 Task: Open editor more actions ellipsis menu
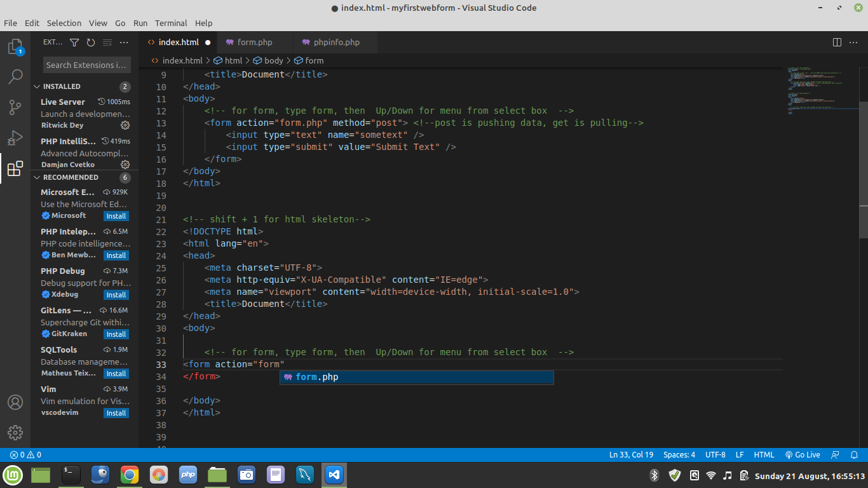[853, 43]
